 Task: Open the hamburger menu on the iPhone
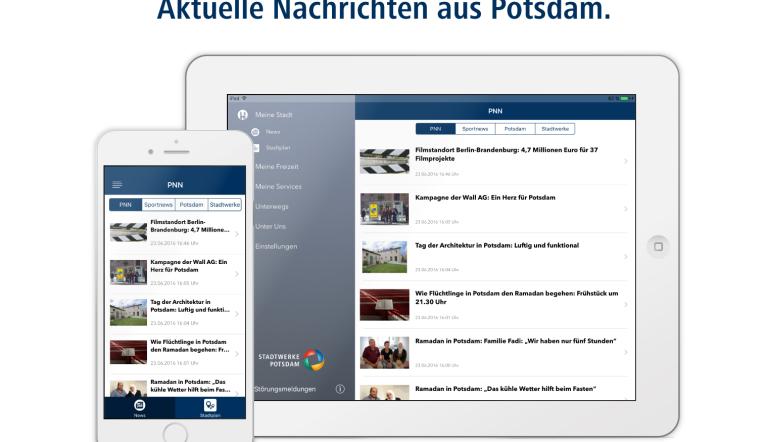coord(117,184)
